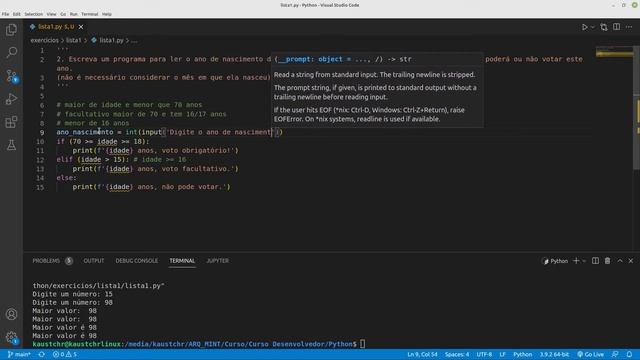Image resolution: width=640 pixels, height=360 pixels.
Task: Click the ellipsis breadcrumb symbol
Action: (134, 40)
